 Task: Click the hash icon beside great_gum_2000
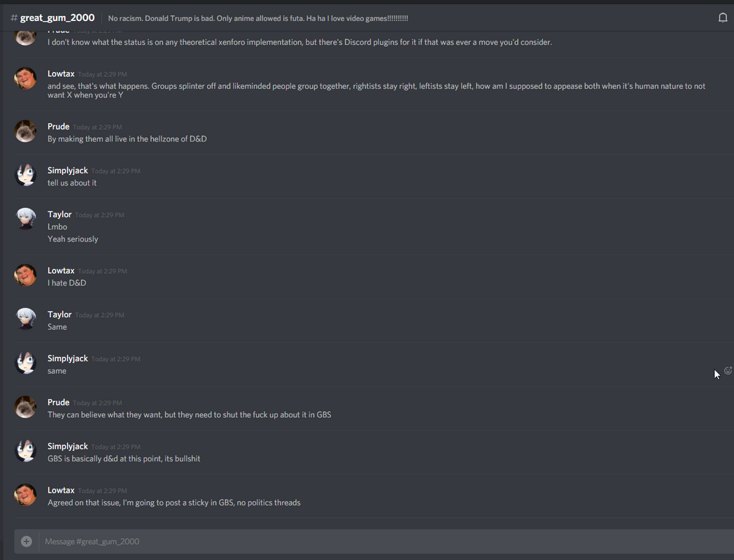tap(14, 17)
